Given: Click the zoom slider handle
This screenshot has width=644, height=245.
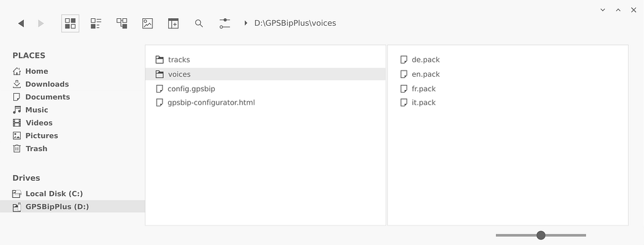Looking at the screenshot, I should coord(541,235).
